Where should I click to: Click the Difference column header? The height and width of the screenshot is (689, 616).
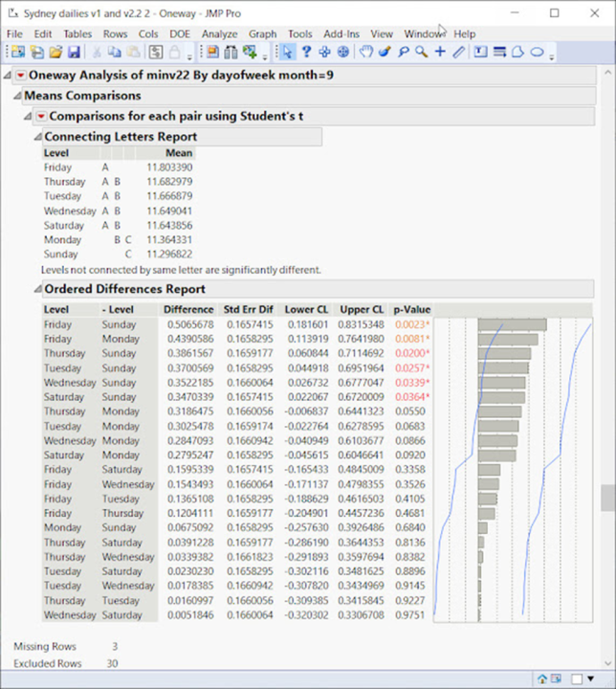[x=187, y=310]
